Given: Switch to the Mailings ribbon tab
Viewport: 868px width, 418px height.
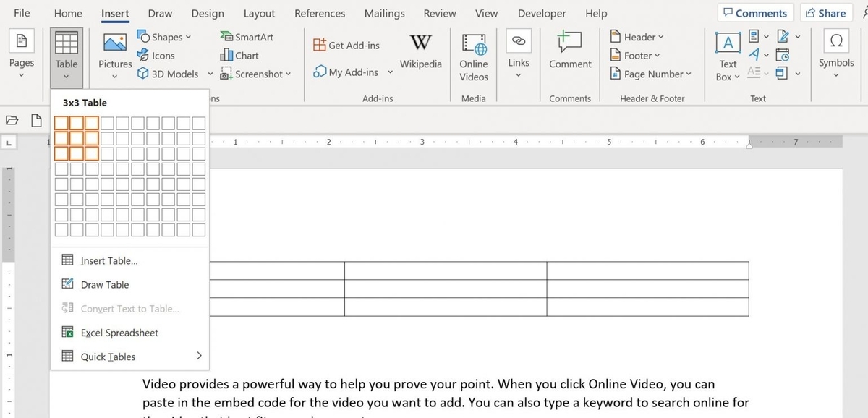Looking at the screenshot, I should click(x=384, y=12).
